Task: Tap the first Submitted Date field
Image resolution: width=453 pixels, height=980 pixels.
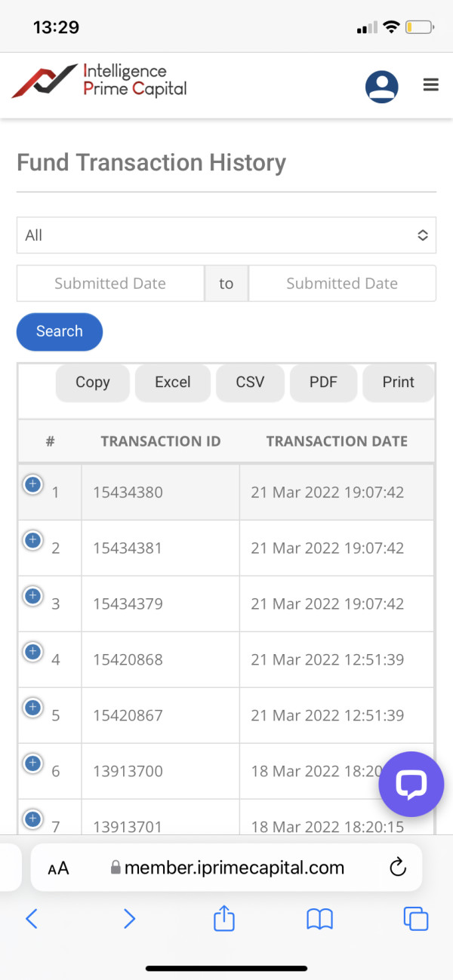Action: [x=110, y=284]
